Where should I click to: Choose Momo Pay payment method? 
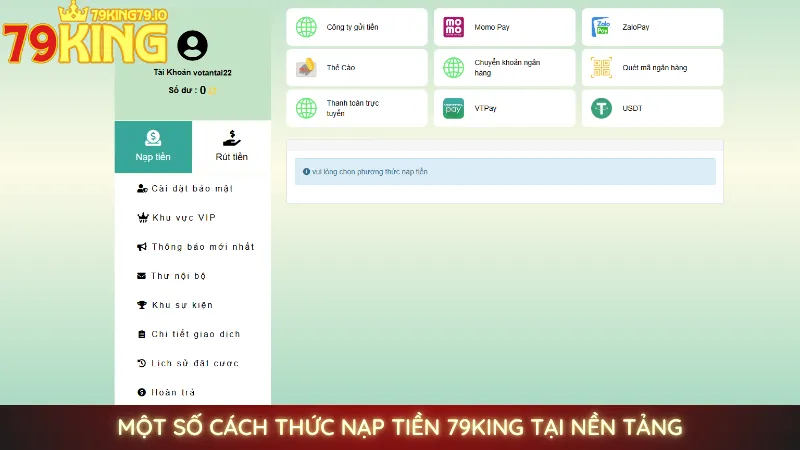(x=505, y=27)
